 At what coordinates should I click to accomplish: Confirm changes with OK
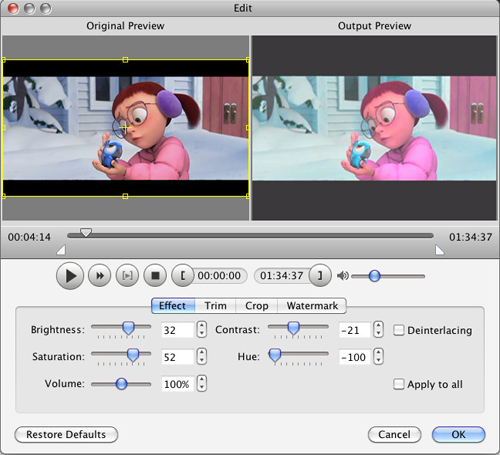(x=459, y=434)
